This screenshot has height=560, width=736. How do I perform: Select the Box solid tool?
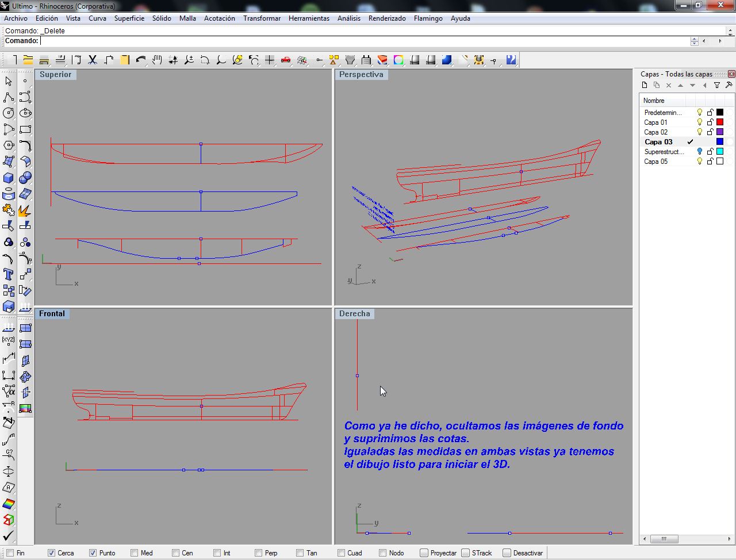(x=9, y=178)
